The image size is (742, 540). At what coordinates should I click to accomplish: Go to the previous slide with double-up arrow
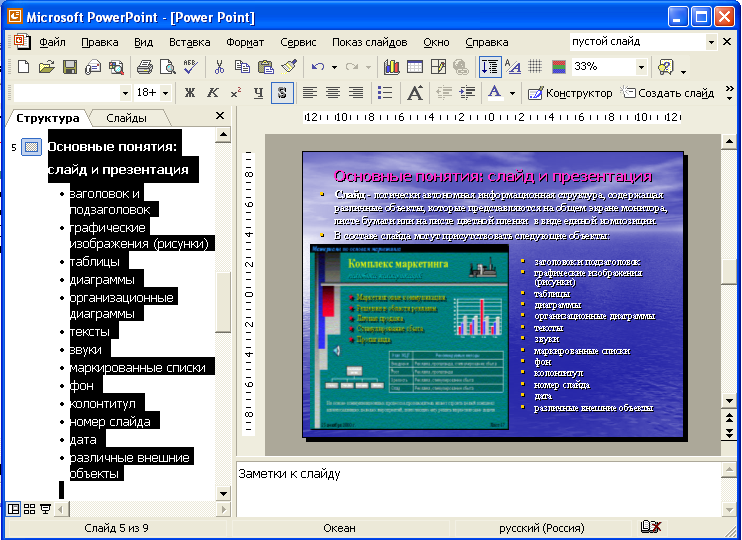(x=729, y=417)
